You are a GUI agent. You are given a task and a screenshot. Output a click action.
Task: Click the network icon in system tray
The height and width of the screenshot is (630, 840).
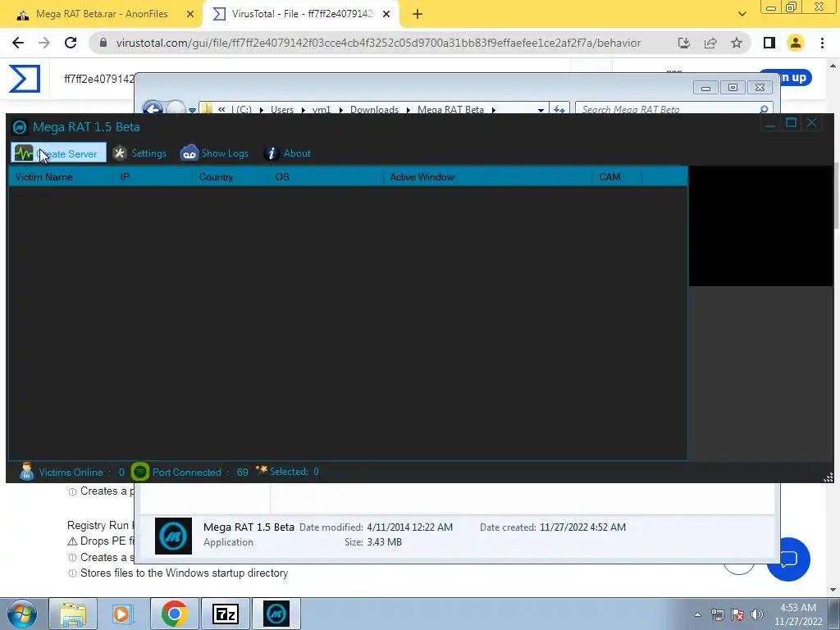point(717,614)
